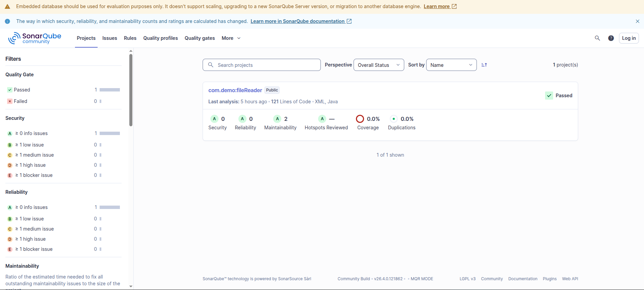
Task: Click the Reliability A count bar
Action: point(110,207)
